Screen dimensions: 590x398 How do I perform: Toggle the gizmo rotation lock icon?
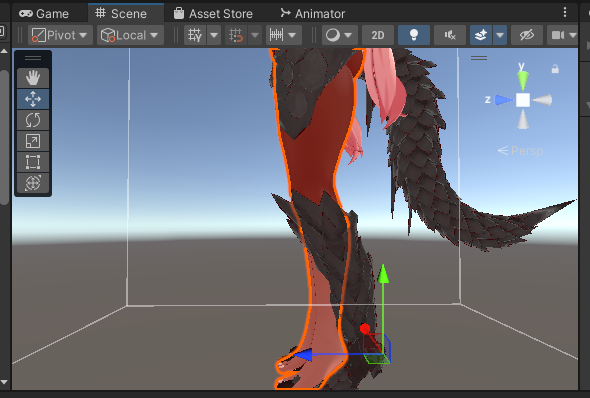(x=555, y=69)
